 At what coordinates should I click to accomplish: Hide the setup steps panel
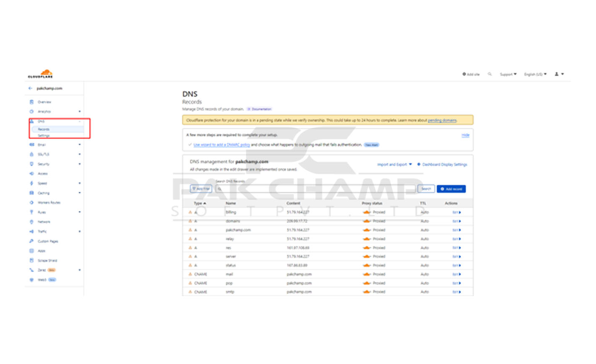pos(465,135)
